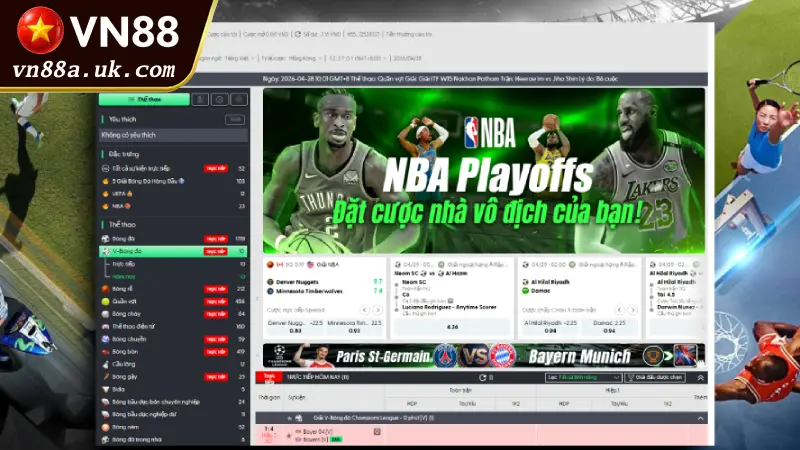Viewport: 800px width, 450px height.
Task: Open the stats icon on Bayer 04 match
Action: (x=377, y=432)
